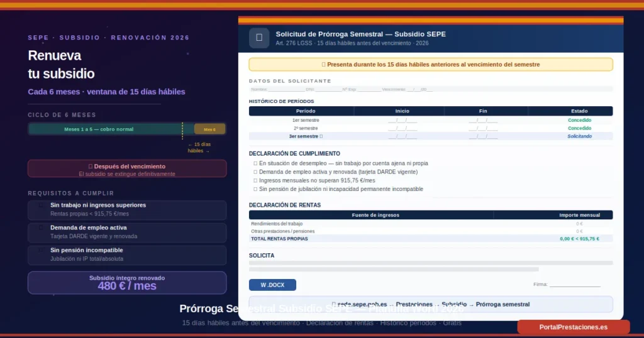The width and height of the screenshot is (644, 338).
Task: Check 'Sin pensión de jubilación ni incapacidad' box
Action: coord(255,189)
